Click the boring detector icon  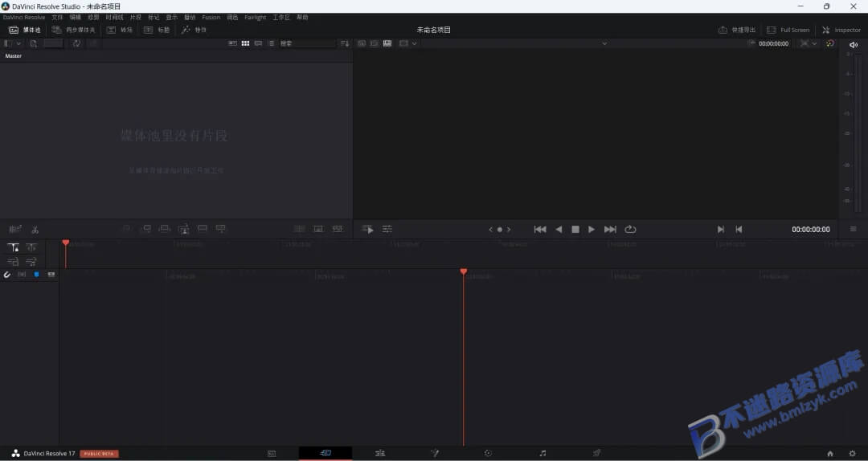coord(15,229)
